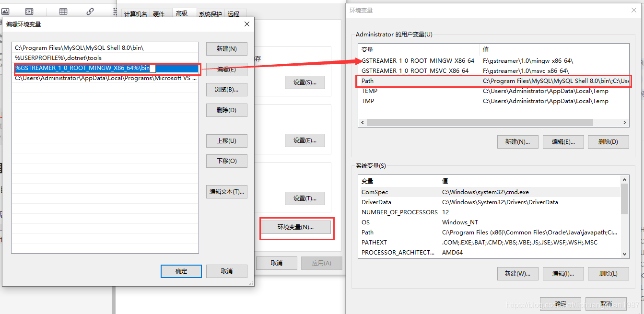Close the 环境变量 window with X
Viewport: 644px width, 314px height.
(633, 10)
